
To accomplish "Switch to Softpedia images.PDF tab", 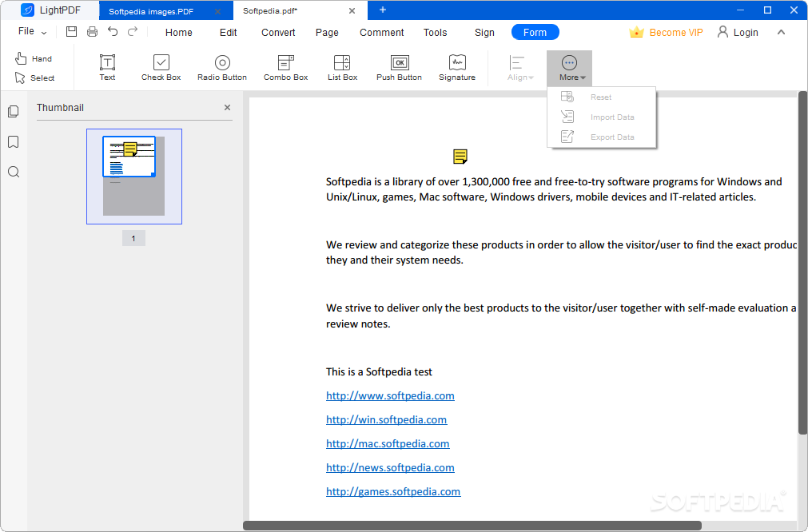I will click(x=151, y=11).
